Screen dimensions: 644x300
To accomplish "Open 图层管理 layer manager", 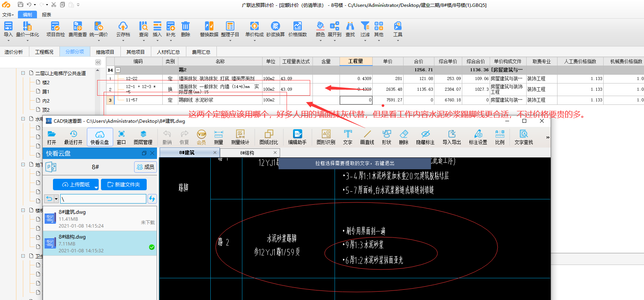I will coord(143,138).
